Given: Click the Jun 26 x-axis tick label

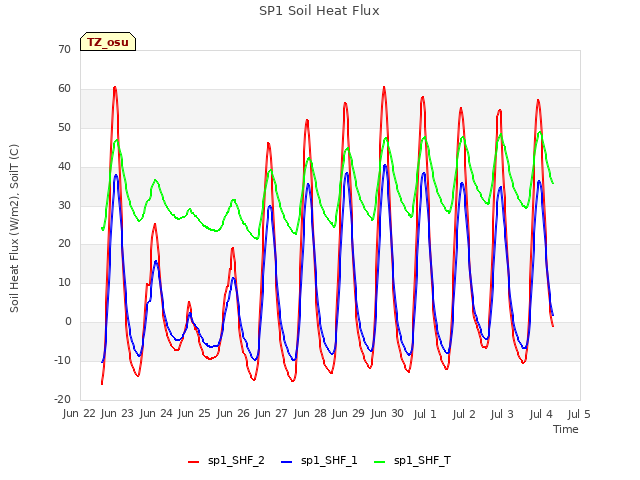Looking at the screenshot, I should [233, 413].
